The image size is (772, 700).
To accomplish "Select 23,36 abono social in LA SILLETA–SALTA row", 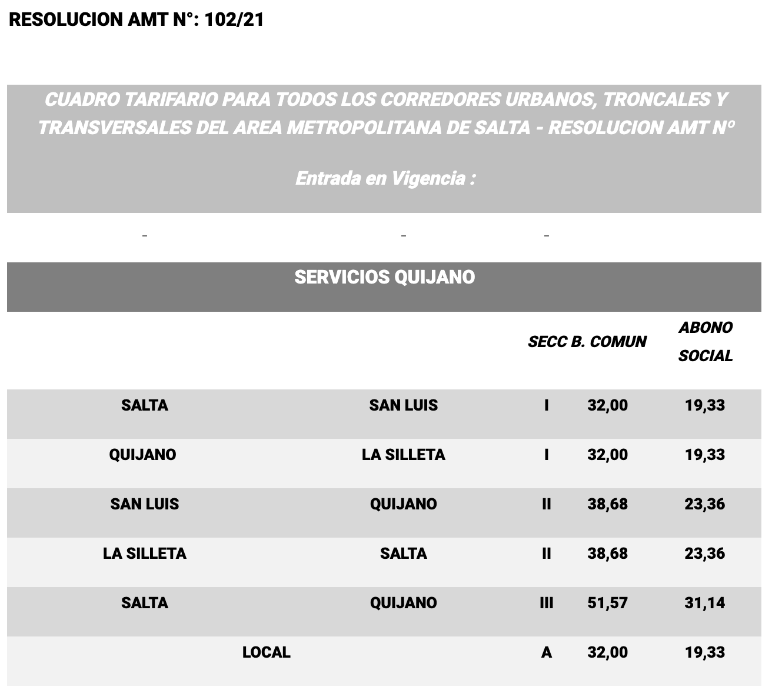I will coord(704,554).
